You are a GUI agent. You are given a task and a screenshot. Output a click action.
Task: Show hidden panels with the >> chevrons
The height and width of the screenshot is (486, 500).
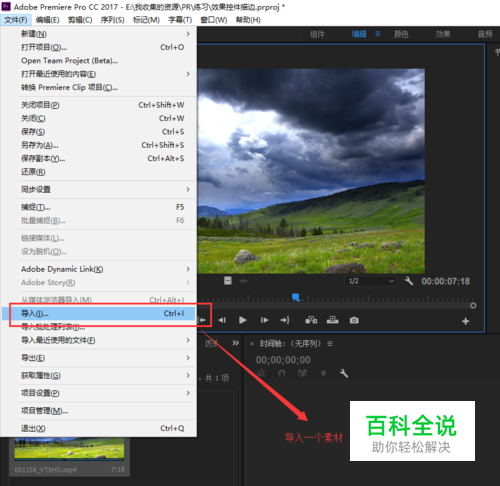click(235, 343)
